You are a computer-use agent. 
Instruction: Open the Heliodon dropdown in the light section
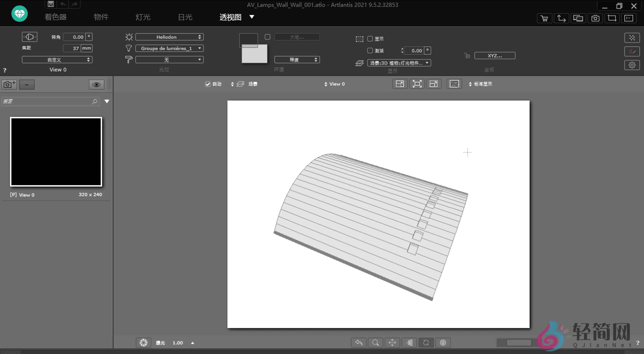170,37
